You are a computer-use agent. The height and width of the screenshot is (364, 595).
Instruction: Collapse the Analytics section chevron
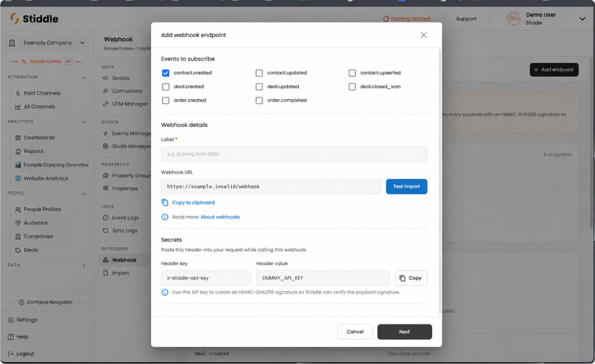point(84,122)
